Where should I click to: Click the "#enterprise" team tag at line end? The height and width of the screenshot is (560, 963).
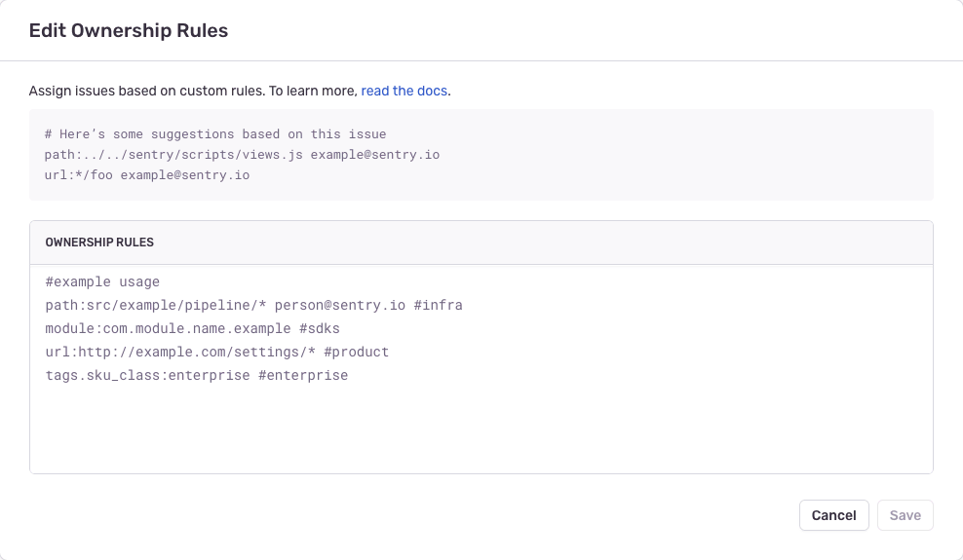click(303, 376)
